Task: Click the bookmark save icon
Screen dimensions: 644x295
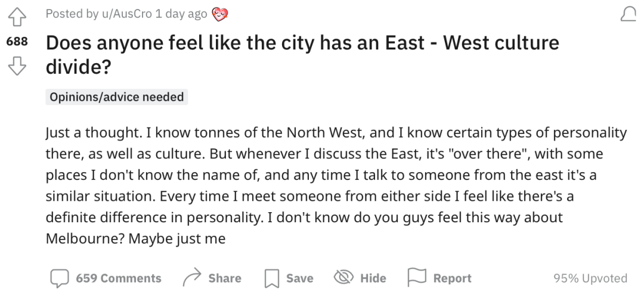Action: pyautogui.click(x=271, y=278)
